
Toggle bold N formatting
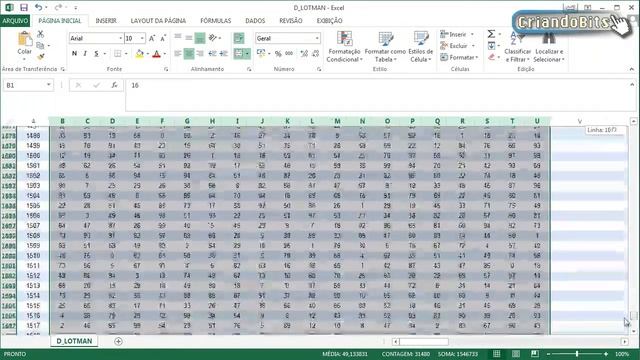tap(74, 53)
